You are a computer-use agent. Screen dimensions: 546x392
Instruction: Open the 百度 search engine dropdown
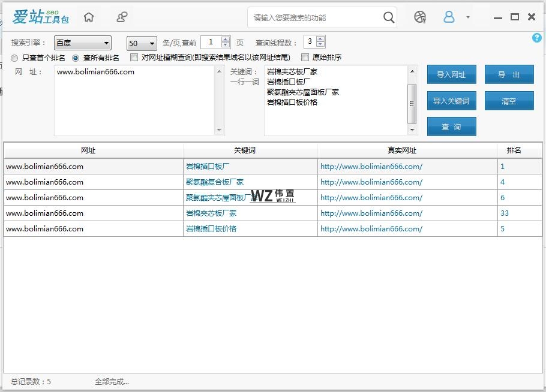pyautogui.click(x=82, y=43)
